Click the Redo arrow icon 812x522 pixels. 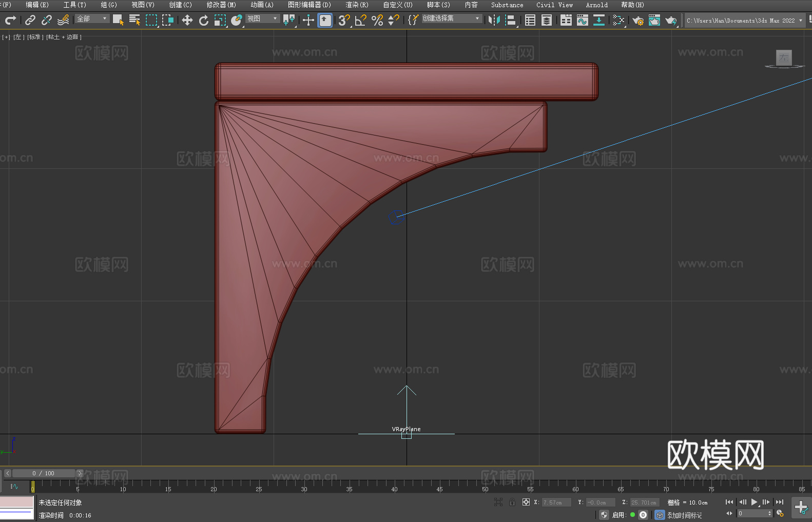tap(10, 20)
